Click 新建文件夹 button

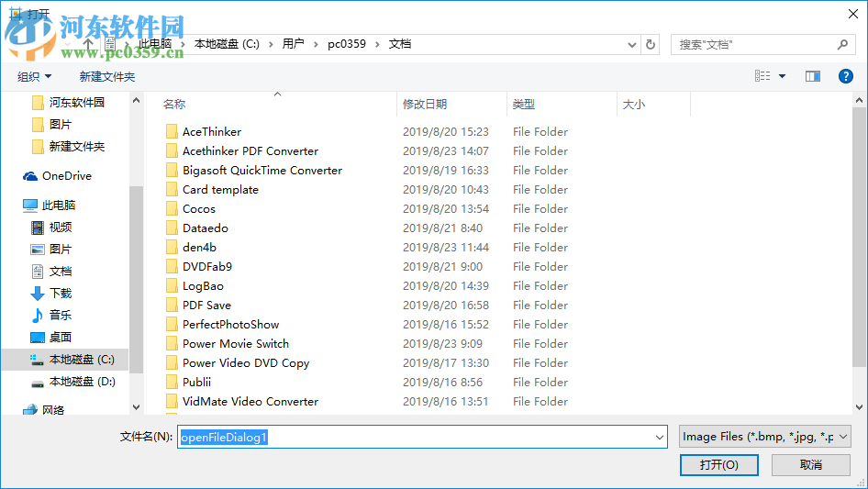[106, 76]
